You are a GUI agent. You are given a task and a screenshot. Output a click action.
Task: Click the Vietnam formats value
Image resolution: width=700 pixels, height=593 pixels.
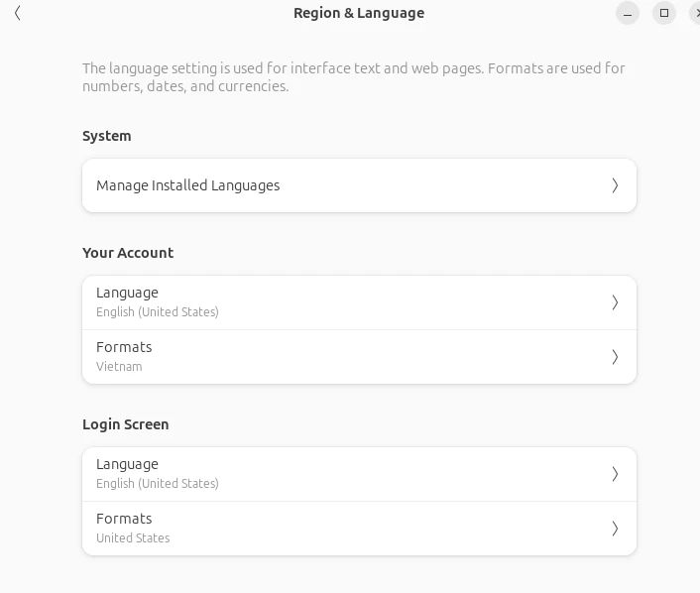pos(119,367)
